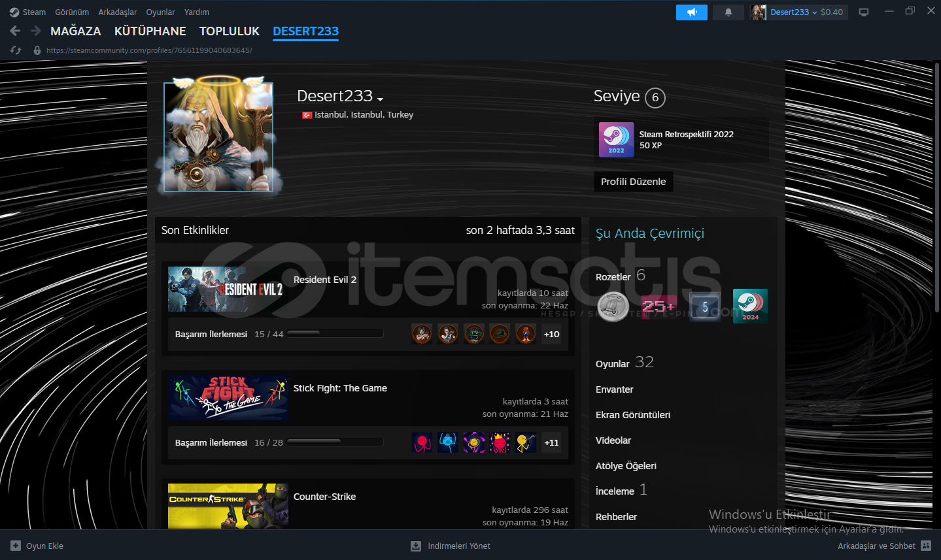Open the Görünüm menu
The image size is (941, 560).
pos(72,12)
